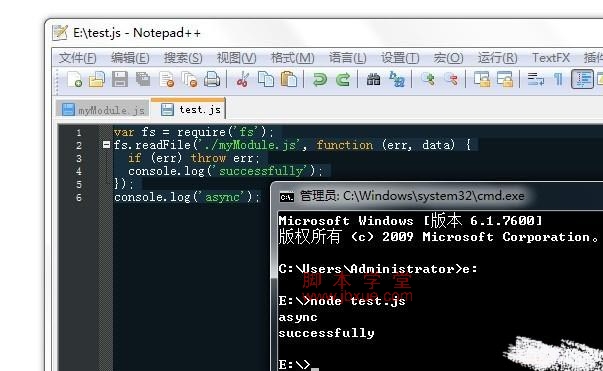The height and width of the screenshot is (371, 603).
Task: Click the Close document icon
Action: point(167,80)
